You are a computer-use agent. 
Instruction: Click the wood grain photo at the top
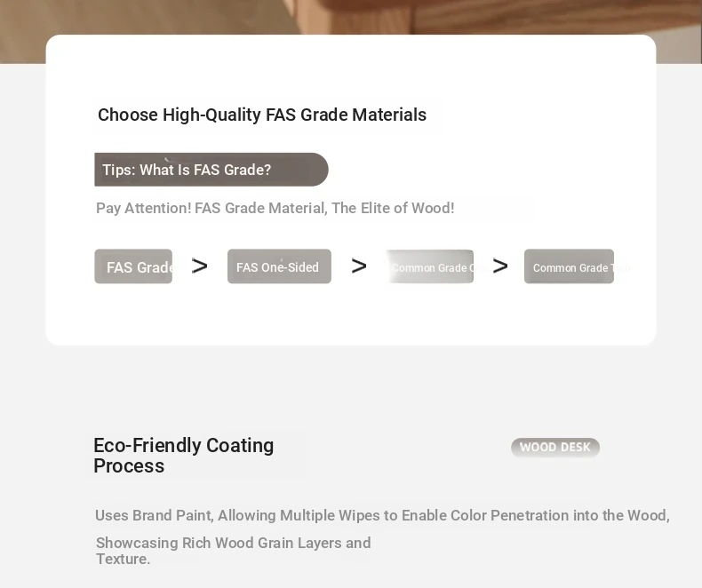(351, 17)
